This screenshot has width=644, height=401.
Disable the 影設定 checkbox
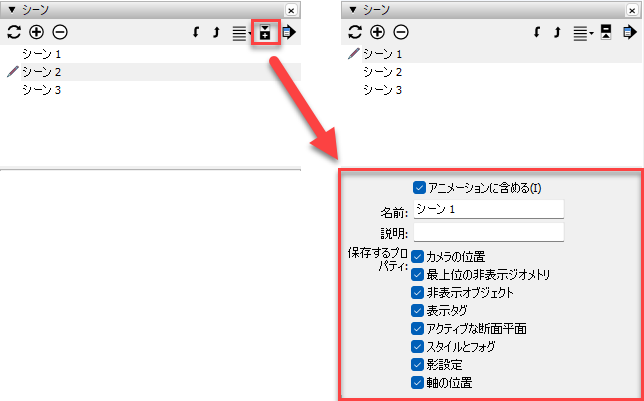(418, 365)
